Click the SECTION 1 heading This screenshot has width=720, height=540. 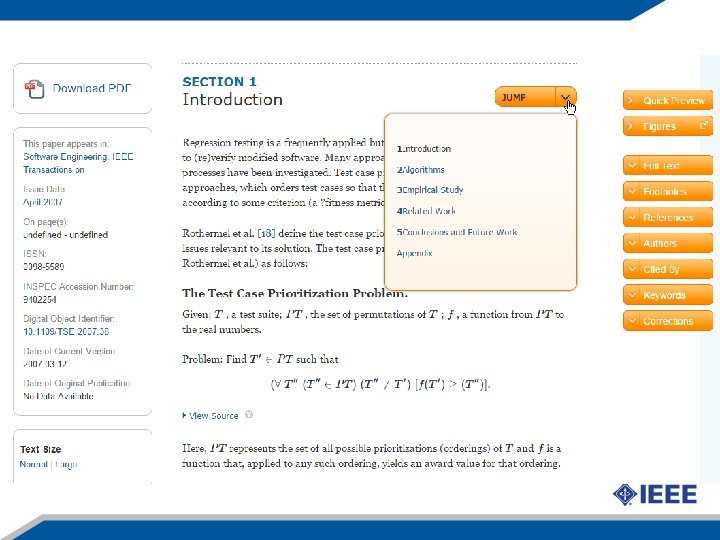(x=219, y=82)
